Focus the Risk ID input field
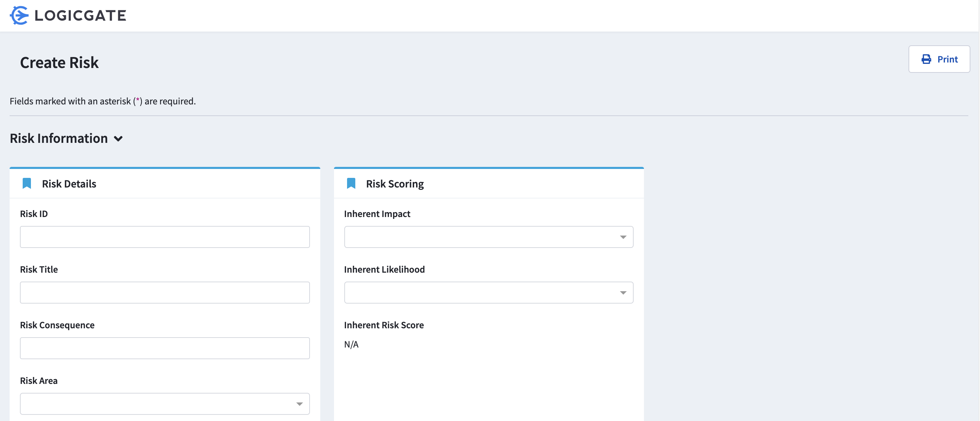The image size is (980, 421). click(165, 237)
